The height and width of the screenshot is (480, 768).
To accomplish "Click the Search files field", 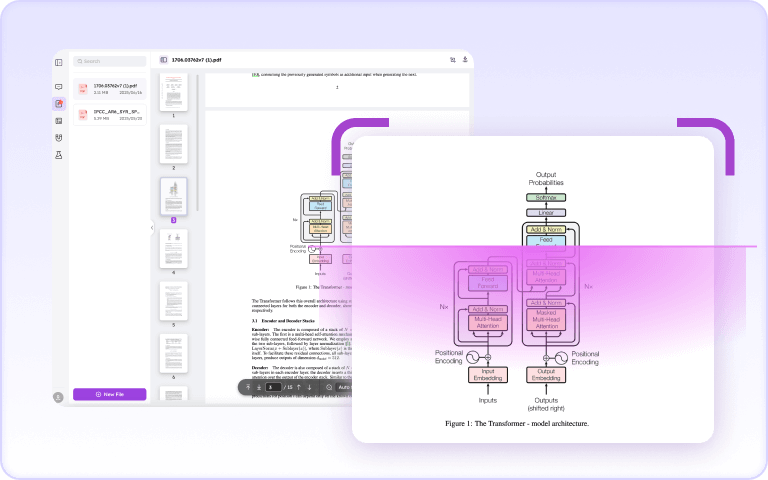I will pos(110,61).
